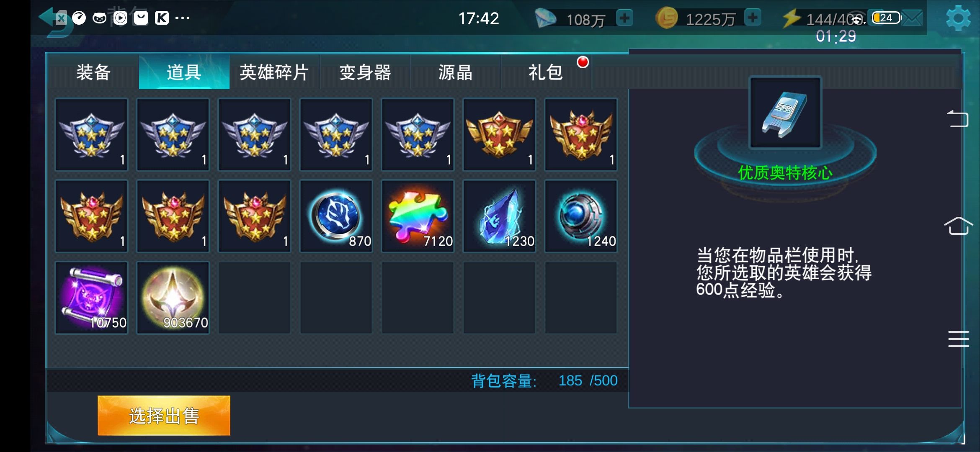Tap the plus button beside diamonds
Image resolution: width=980 pixels, height=452 pixels.
tap(624, 18)
